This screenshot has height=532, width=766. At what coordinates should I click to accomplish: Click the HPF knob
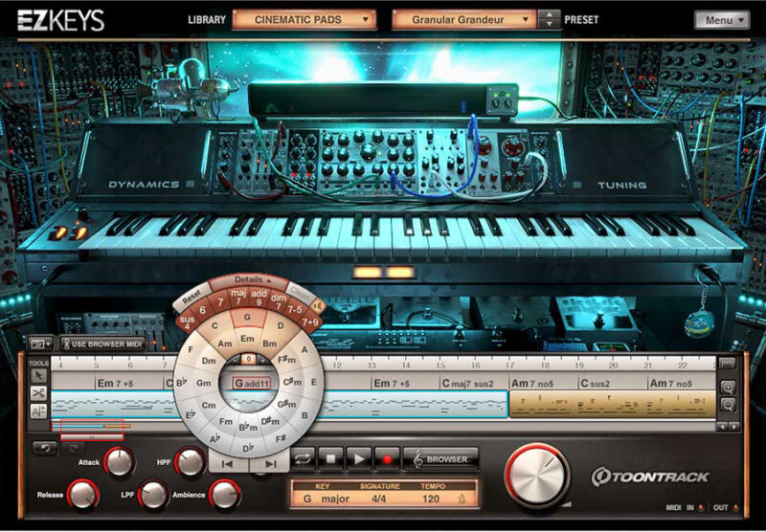190,461
